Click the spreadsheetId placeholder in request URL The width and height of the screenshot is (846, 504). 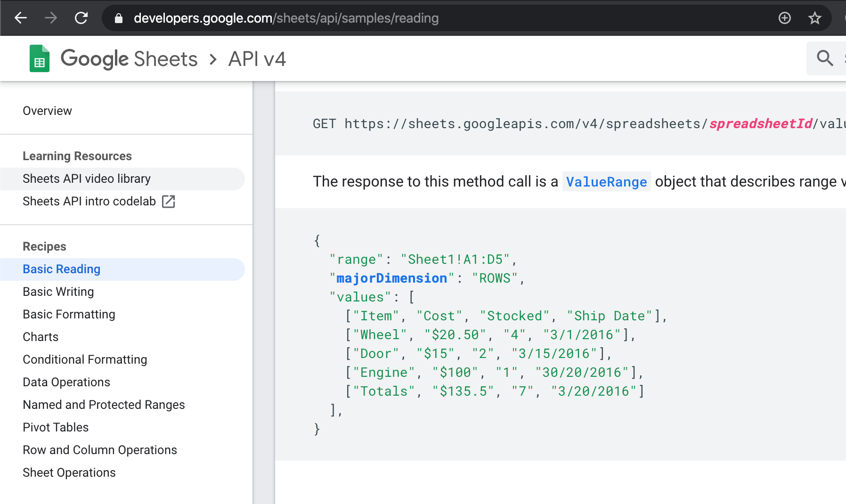(761, 123)
